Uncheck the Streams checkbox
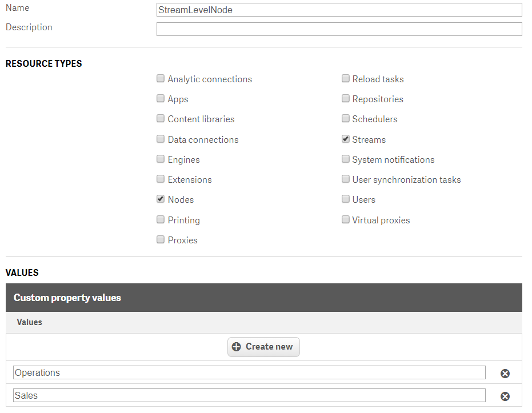Image resolution: width=532 pixels, height=413 pixels. (346, 139)
